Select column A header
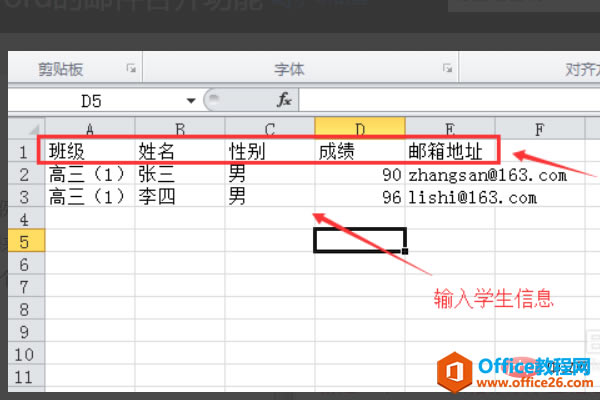The height and width of the screenshot is (400, 600). coord(90,128)
